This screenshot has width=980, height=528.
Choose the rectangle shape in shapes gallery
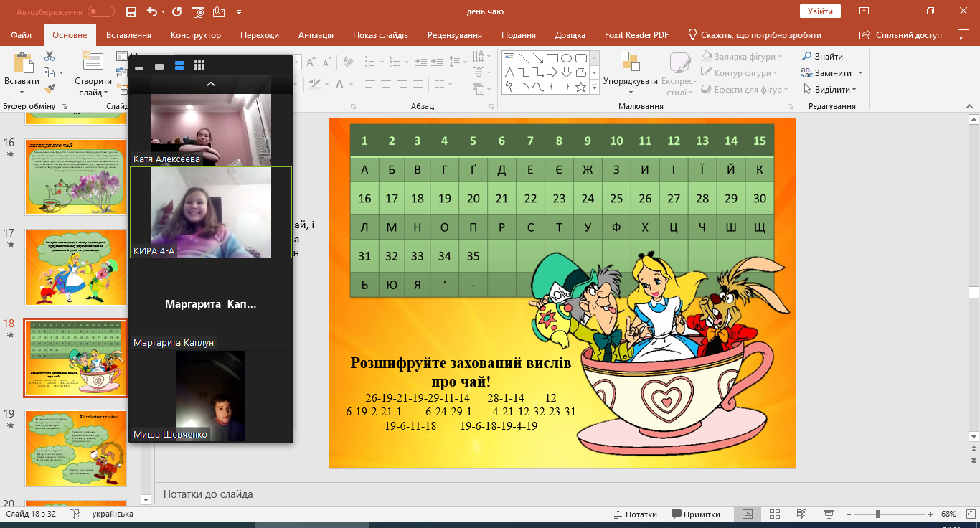[x=552, y=58]
